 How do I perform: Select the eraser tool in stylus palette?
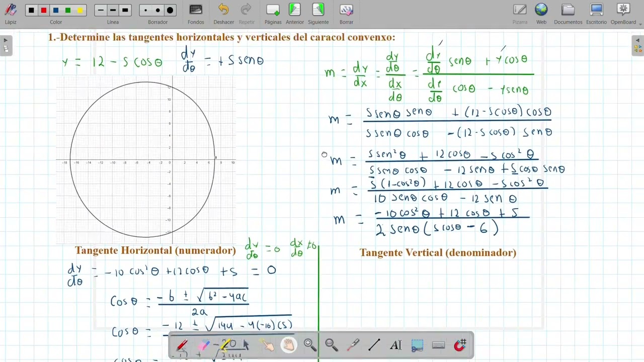pos(204,345)
